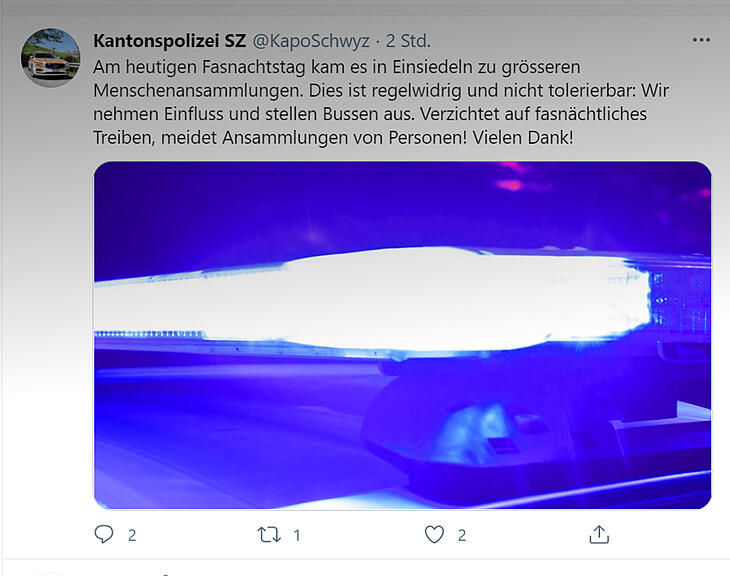Viewport: 730px width, 576px height.
Task: Click the tweet line starting 'nehmen Einfluss'
Action: [x=370, y=115]
